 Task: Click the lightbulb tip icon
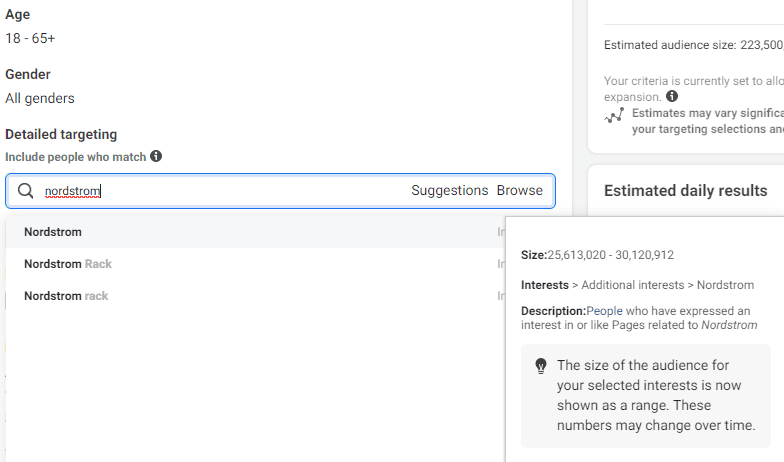click(540, 366)
